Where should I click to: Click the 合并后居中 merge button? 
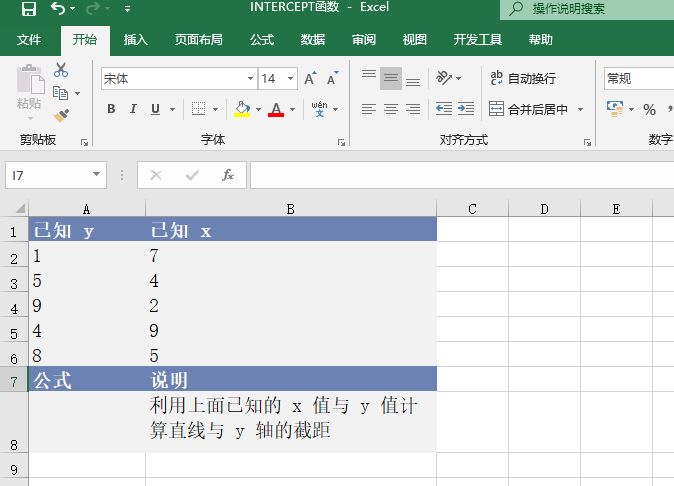[x=528, y=109]
